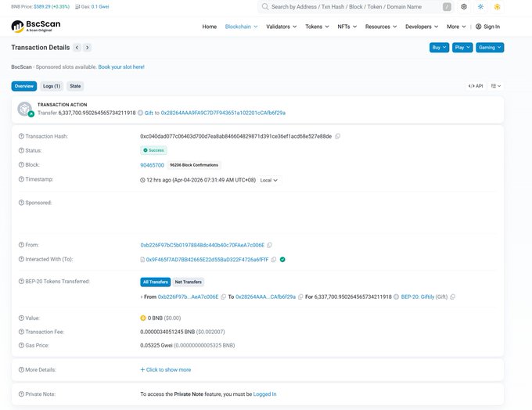Switch to the State tab

point(75,86)
